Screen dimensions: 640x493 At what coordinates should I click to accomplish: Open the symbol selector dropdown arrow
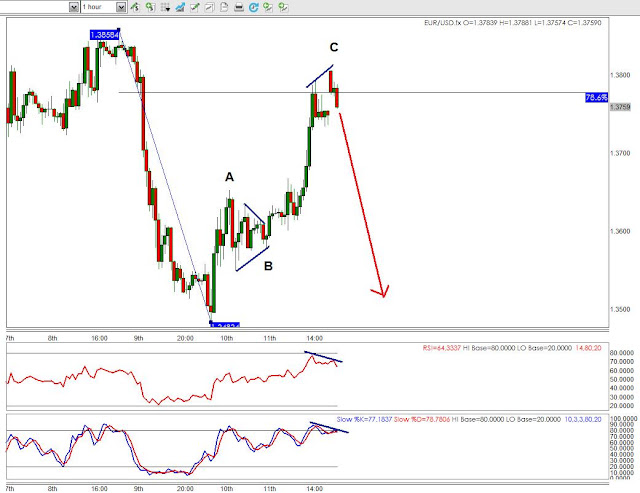tap(73, 7)
